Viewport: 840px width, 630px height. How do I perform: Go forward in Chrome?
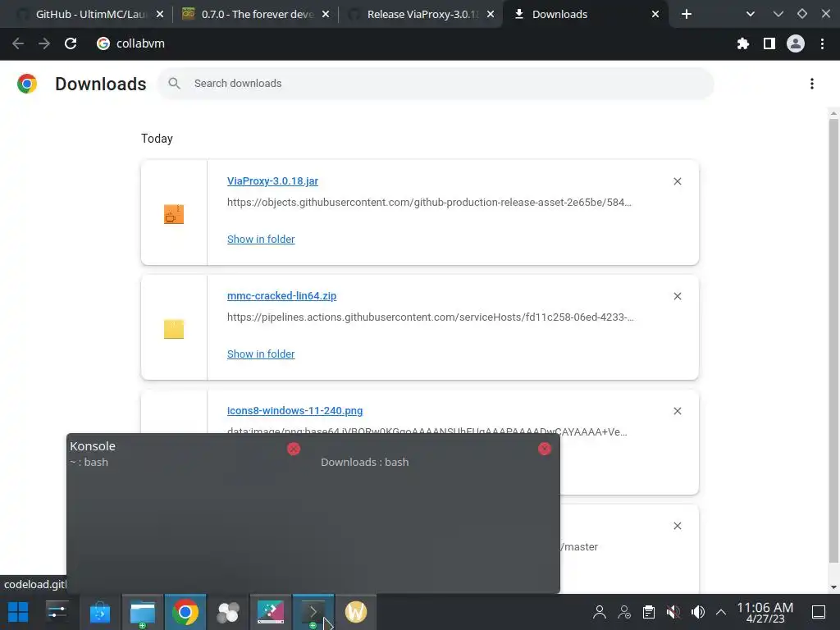pos(44,43)
